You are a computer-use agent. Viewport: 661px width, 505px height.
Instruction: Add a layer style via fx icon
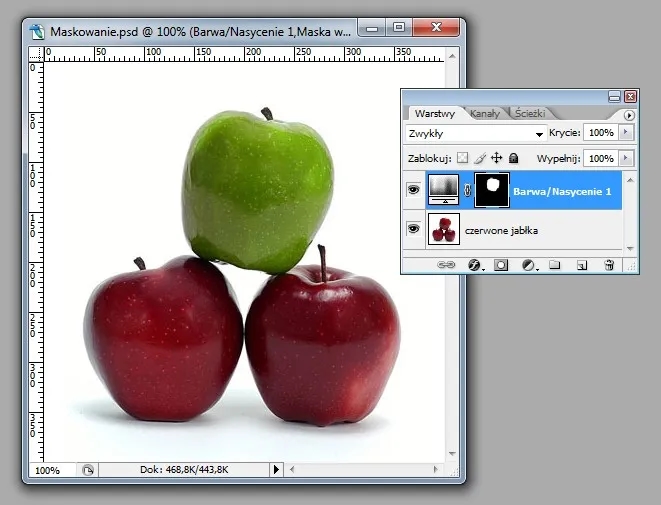pyautogui.click(x=475, y=265)
